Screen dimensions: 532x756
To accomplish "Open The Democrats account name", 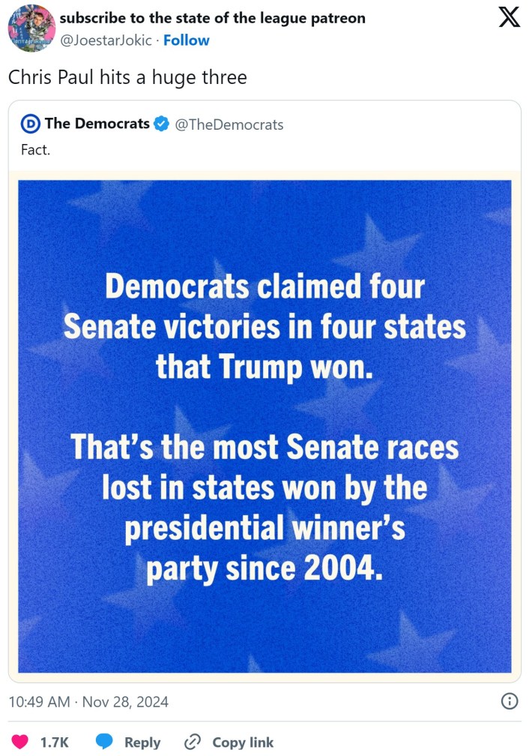I will pos(97,124).
